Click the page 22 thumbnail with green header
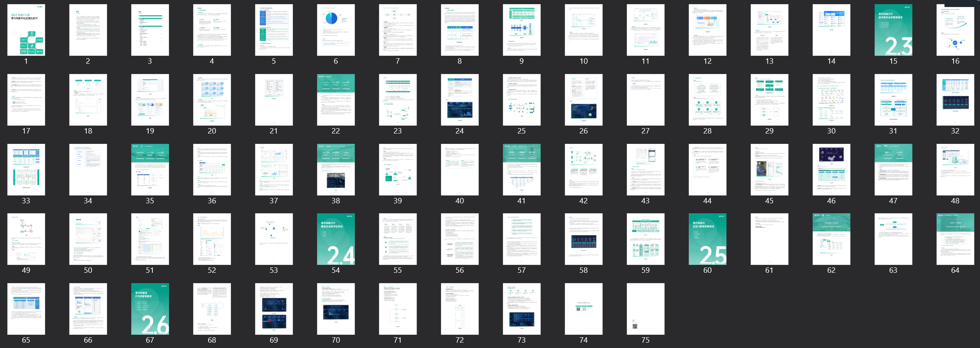 pos(336,100)
